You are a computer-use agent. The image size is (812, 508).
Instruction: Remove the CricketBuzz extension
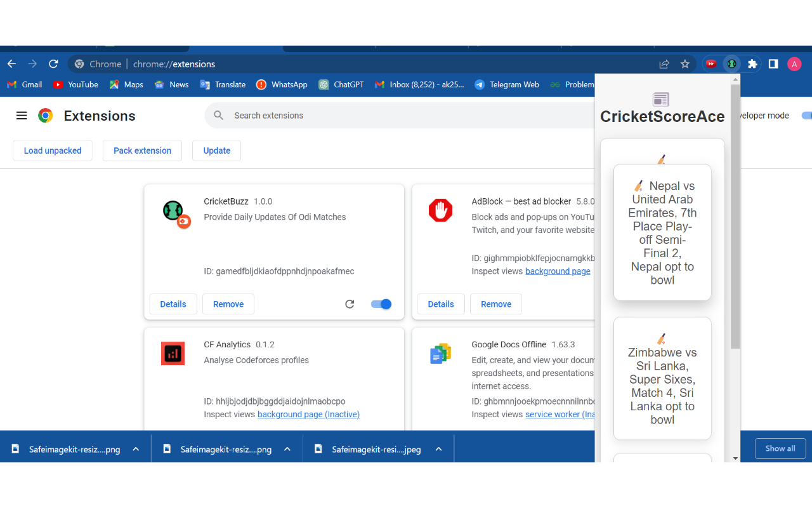coord(228,304)
